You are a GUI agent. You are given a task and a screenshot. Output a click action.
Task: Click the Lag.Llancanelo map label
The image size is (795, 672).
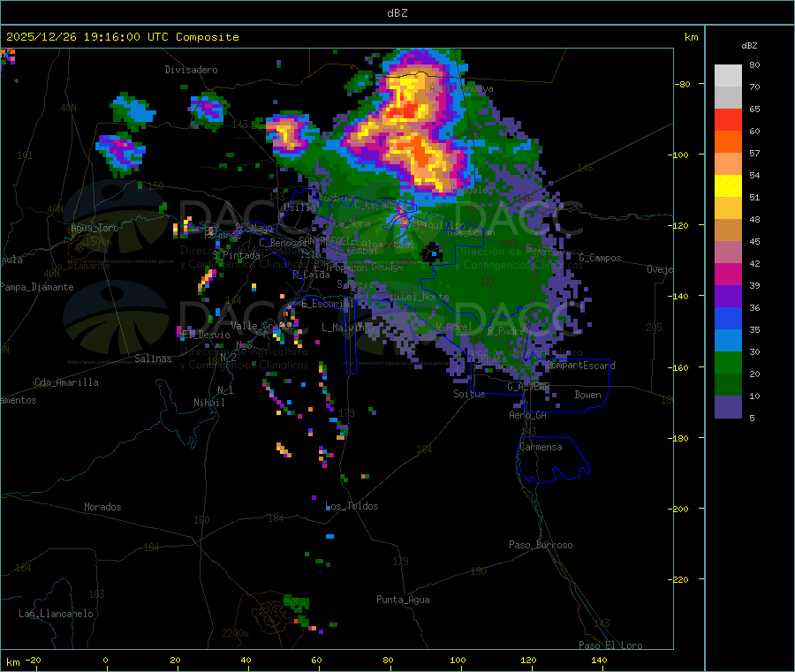(57, 614)
